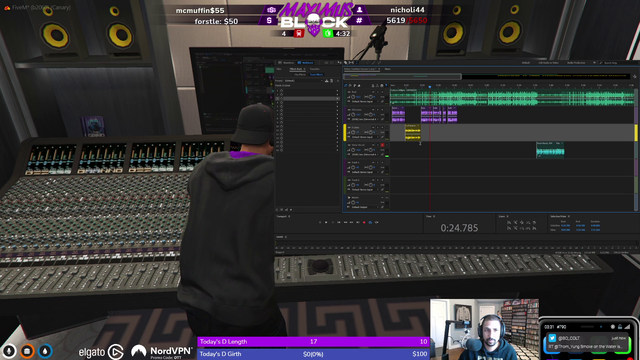The width and height of the screenshot is (640, 360).
Task: Click the favorite star icon in effects rack
Action: (338, 81)
